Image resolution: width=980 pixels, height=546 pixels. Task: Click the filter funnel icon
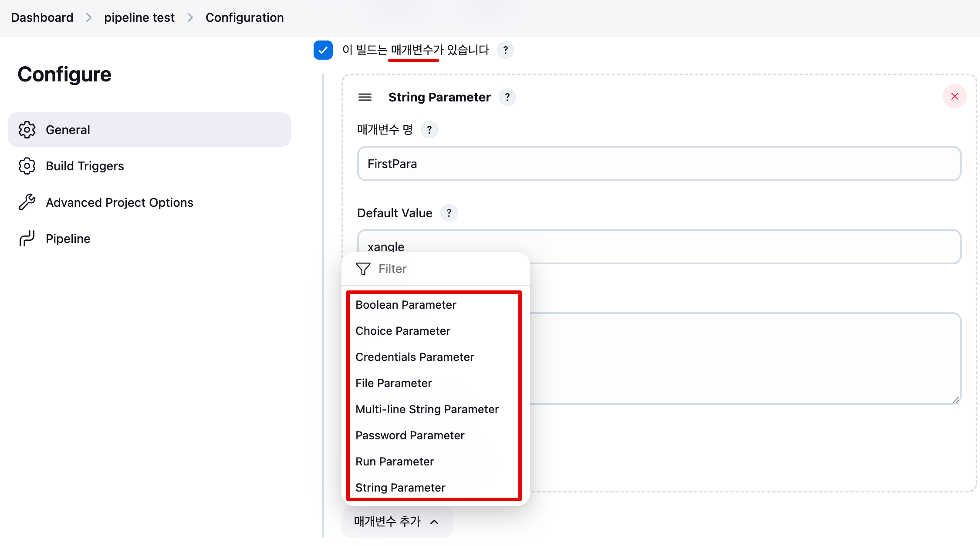coord(363,269)
